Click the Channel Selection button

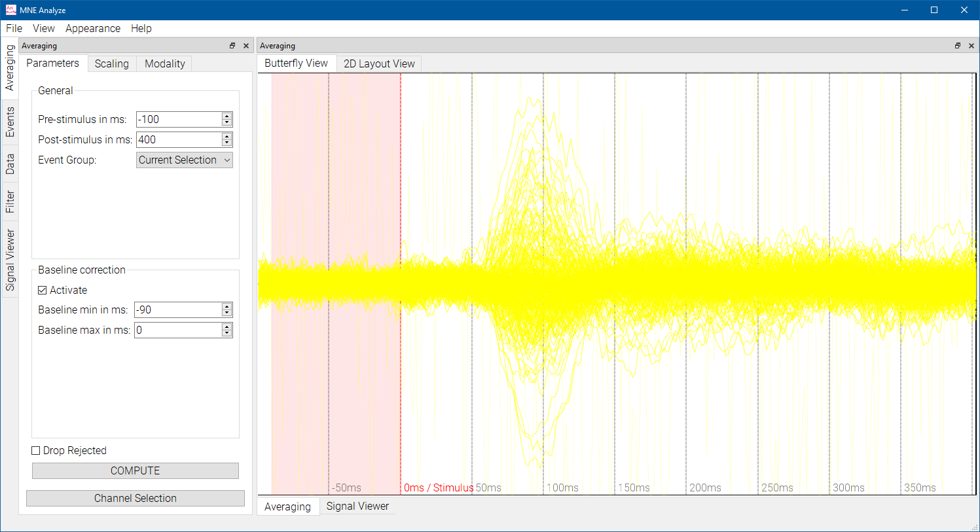tap(136, 499)
